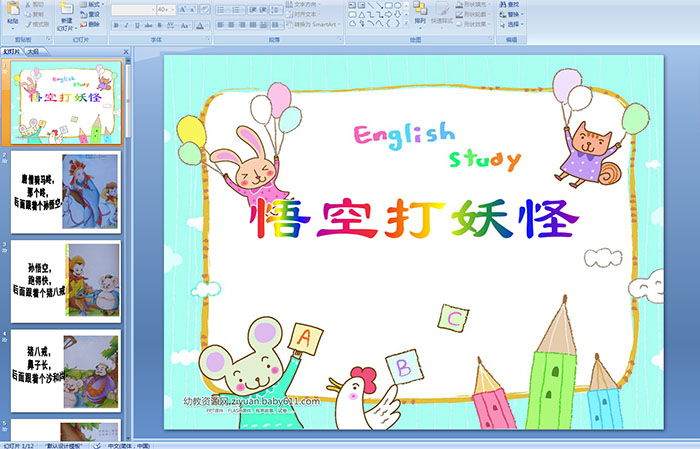Toggle Center text alignment
700x449 pixels.
coord(231,25)
